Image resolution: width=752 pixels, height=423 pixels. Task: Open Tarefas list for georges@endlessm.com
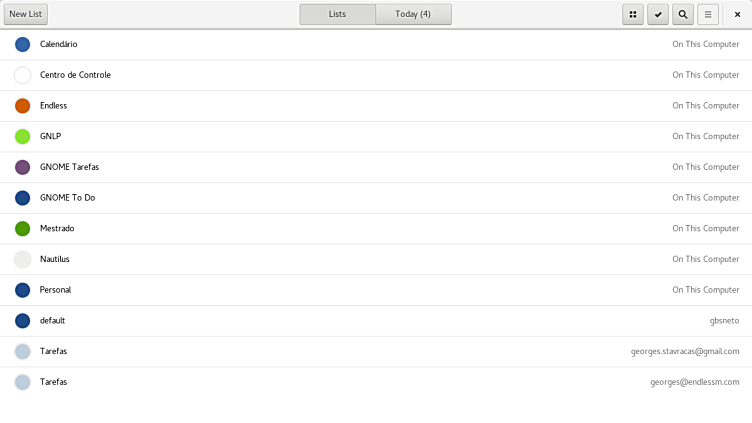[x=54, y=382]
